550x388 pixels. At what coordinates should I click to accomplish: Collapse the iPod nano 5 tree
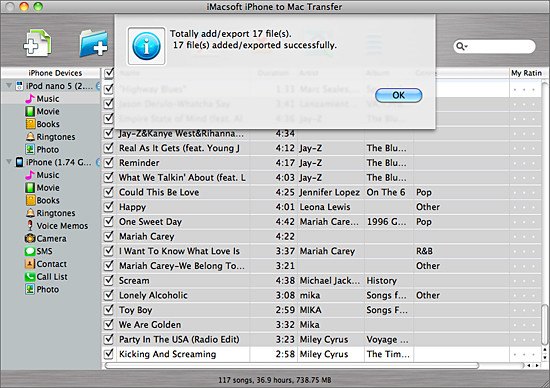(x=9, y=86)
